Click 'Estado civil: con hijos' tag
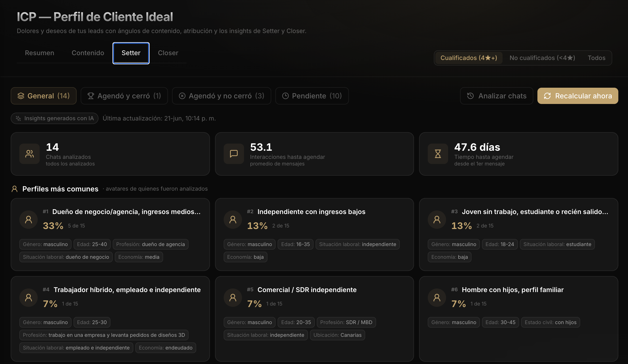The width and height of the screenshot is (628, 364). coord(550,322)
